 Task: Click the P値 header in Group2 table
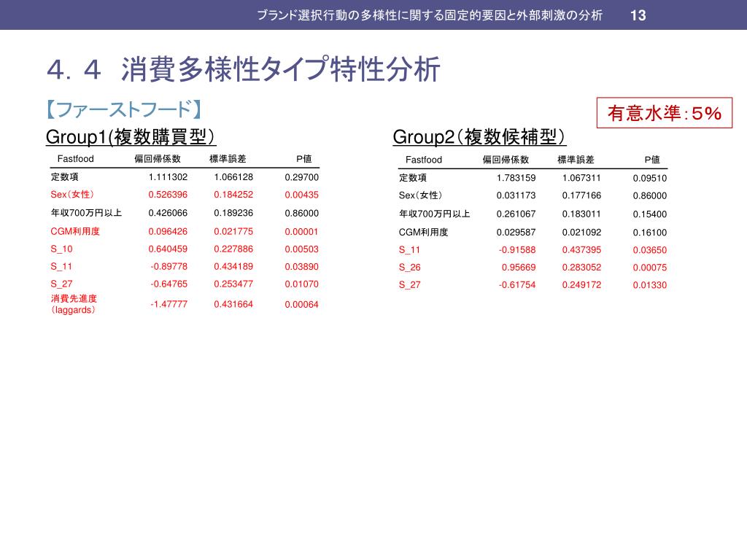(x=652, y=160)
